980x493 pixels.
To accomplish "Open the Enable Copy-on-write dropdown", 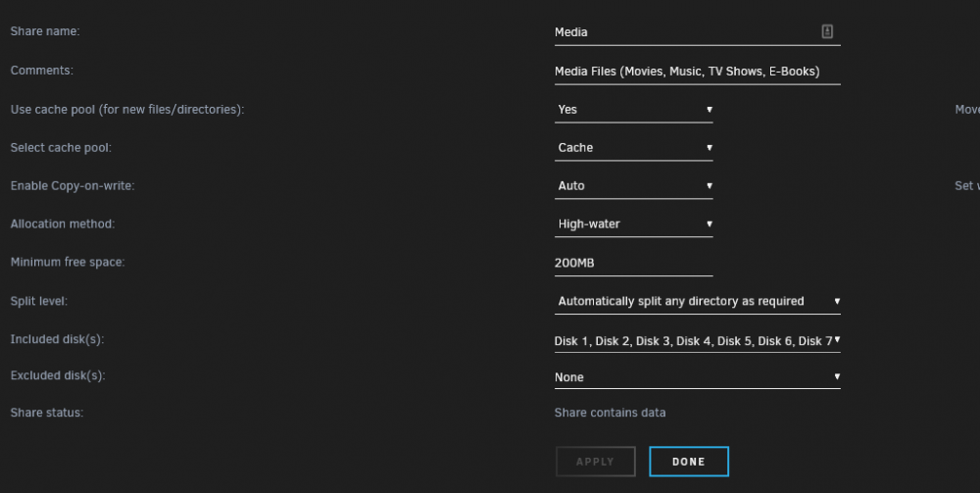I will (x=633, y=185).
